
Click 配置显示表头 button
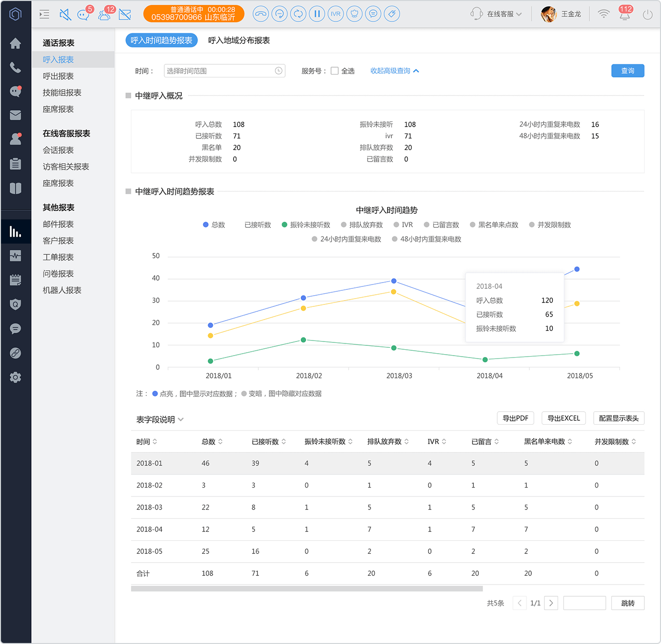coord(619,418)
